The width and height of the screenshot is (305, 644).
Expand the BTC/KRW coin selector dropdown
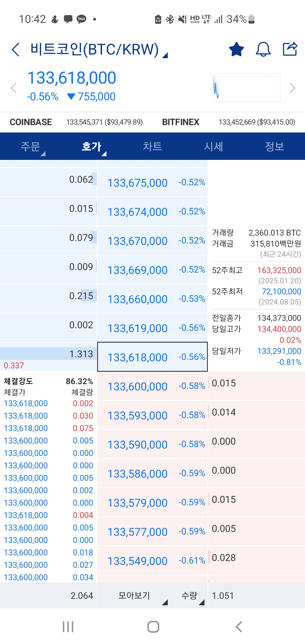click(165, 55)
